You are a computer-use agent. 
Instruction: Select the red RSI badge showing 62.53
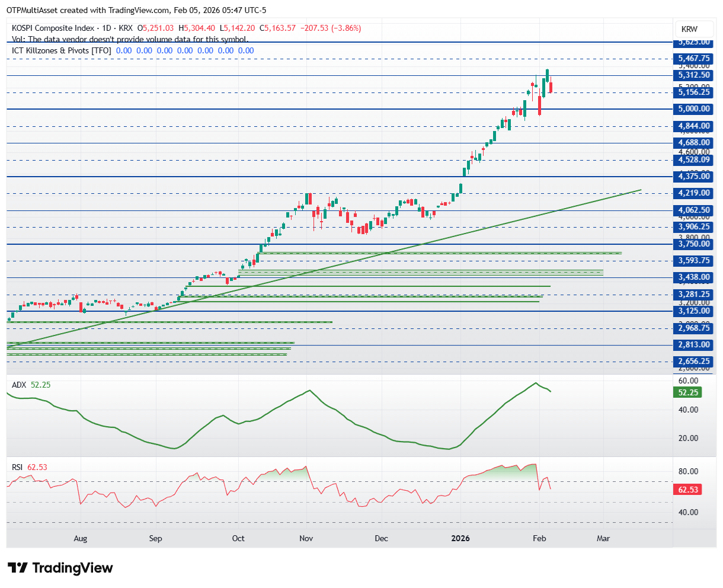(x=686, y=490)
